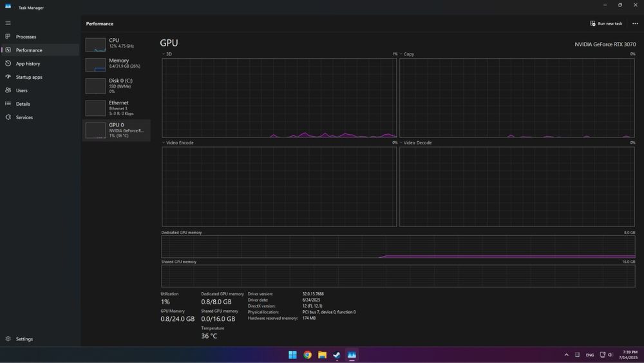The image size is (644, 363).
Task: Click the driver date 6/24/2025
Action: 311,300
